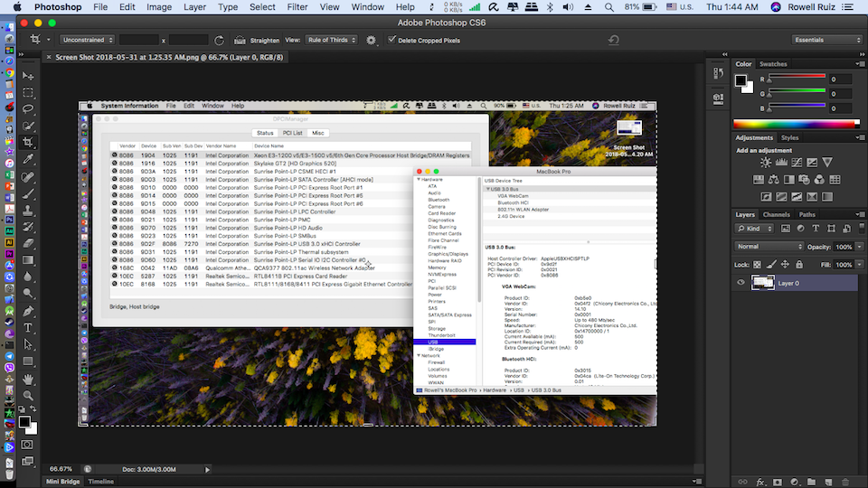Select the History Brush tool
Screen dimensions: 868x488
[28, 227]
